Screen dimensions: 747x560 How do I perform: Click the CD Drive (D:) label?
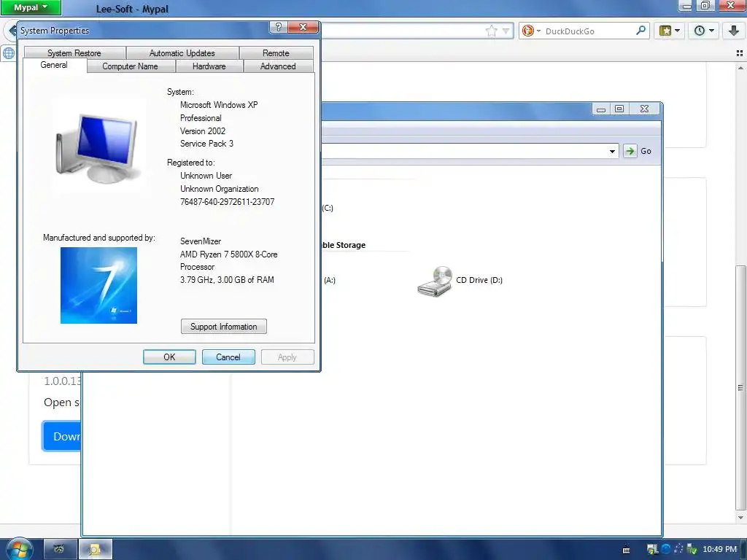479,280
